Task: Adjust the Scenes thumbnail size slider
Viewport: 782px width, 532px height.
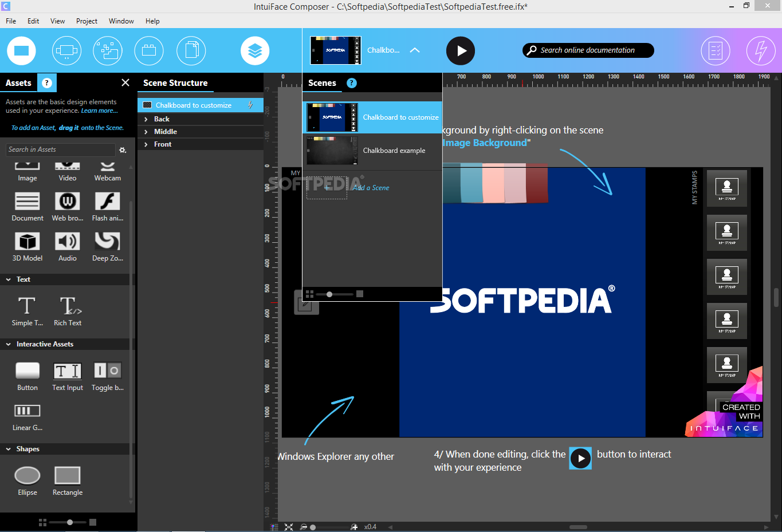Action: pyautogui.click(x=329, y=294)
